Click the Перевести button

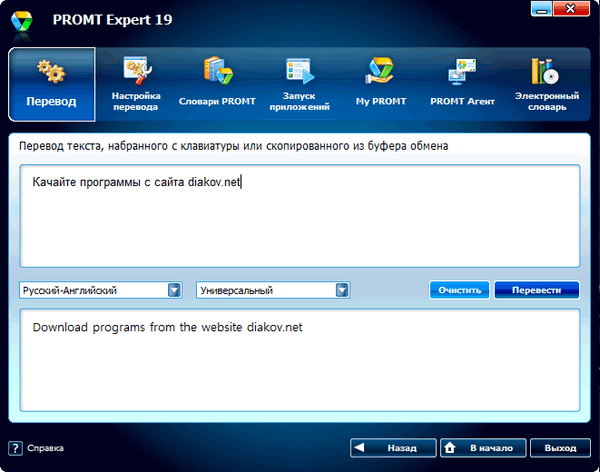click(x=536, y=290)
